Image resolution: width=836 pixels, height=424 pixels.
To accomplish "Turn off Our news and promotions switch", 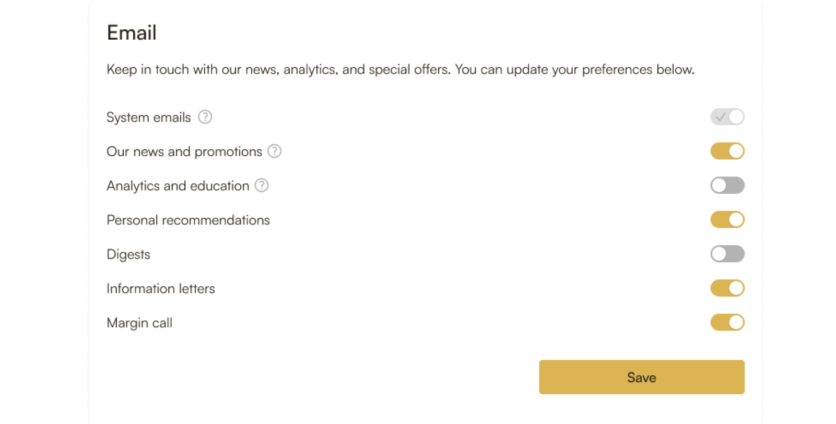I will 727,152.
